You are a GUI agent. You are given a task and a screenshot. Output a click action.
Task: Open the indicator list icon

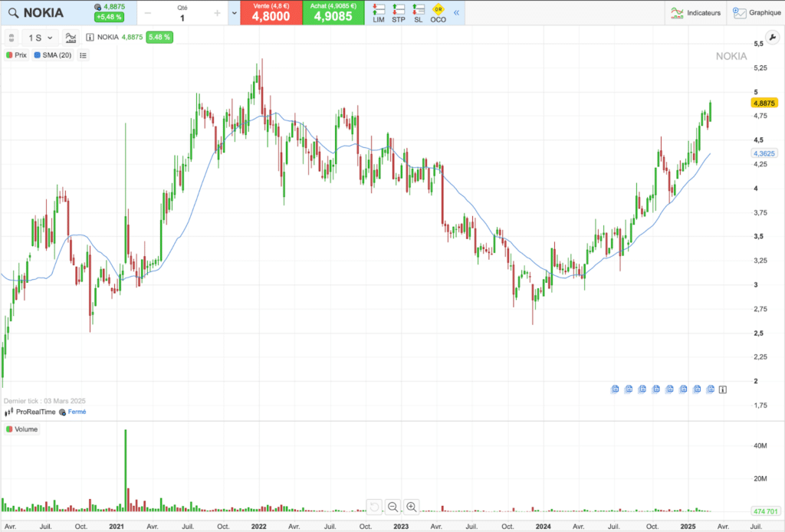pos(83,55)
